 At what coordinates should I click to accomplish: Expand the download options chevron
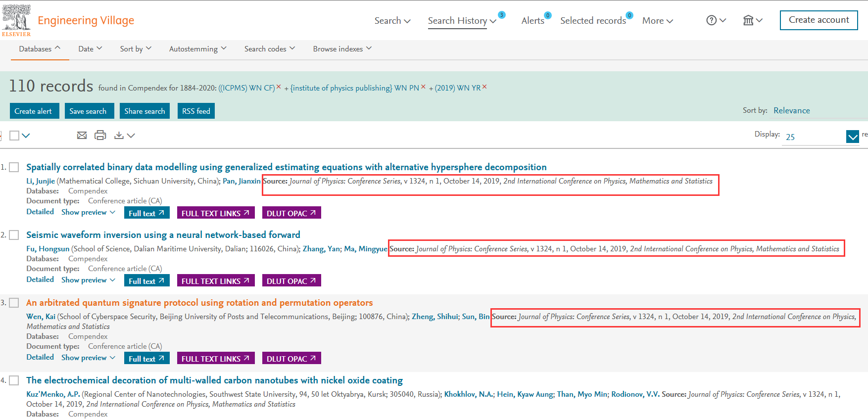[131, 136]
